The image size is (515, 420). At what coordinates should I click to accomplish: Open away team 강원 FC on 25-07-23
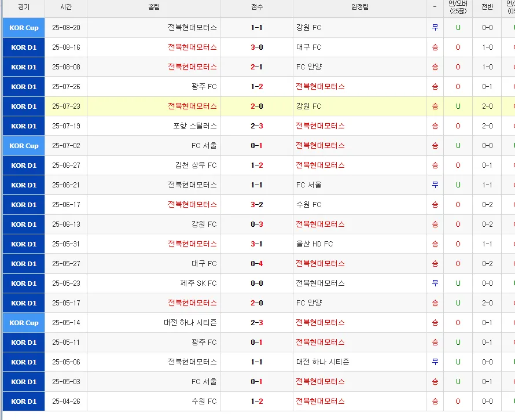(x=309, y=106)
